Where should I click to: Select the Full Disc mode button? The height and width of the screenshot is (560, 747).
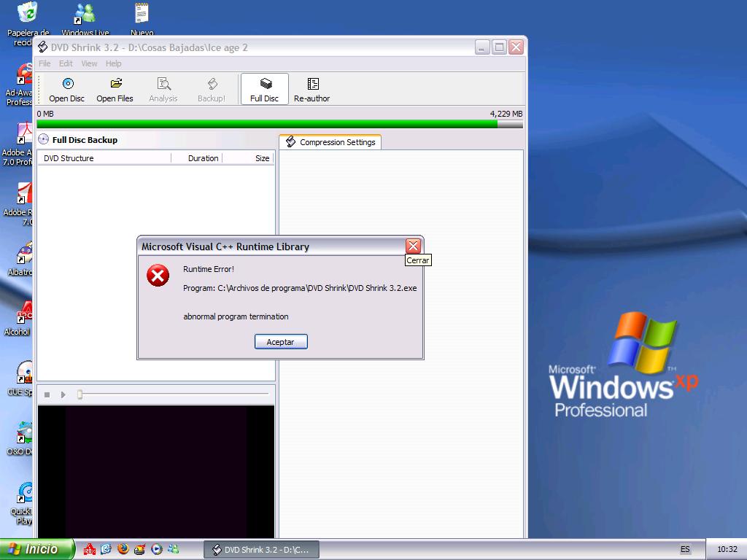[264, 89]
